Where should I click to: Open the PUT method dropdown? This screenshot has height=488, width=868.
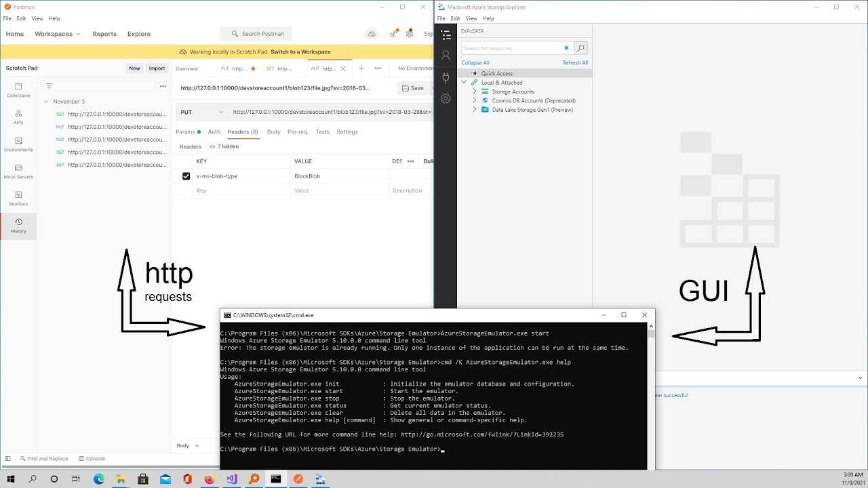[x=201, y=113]
